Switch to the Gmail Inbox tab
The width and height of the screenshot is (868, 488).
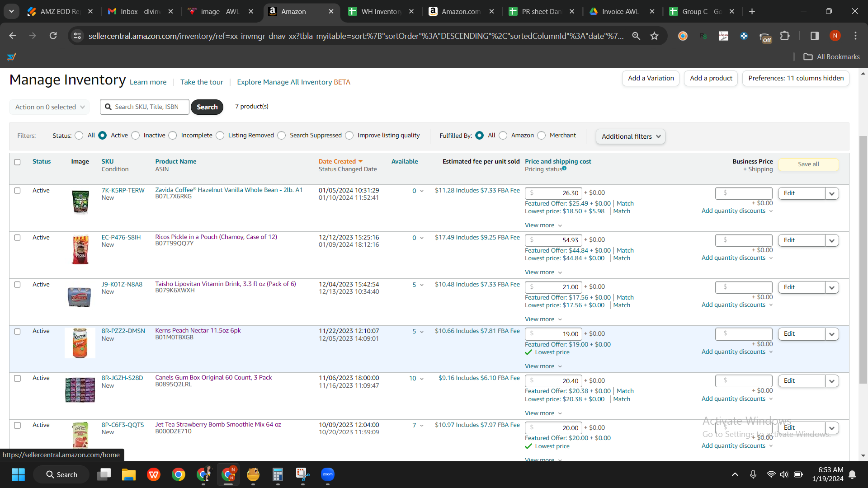coord(140,11)
